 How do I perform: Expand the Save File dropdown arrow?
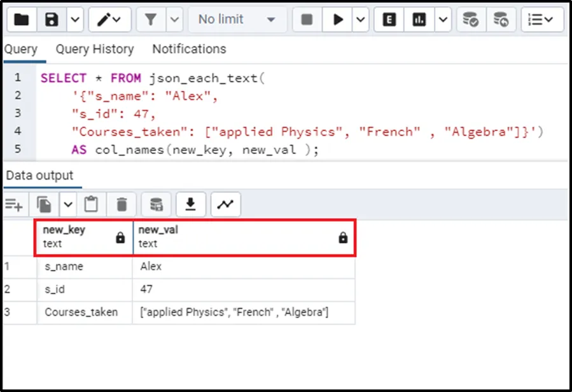[75, 20]
